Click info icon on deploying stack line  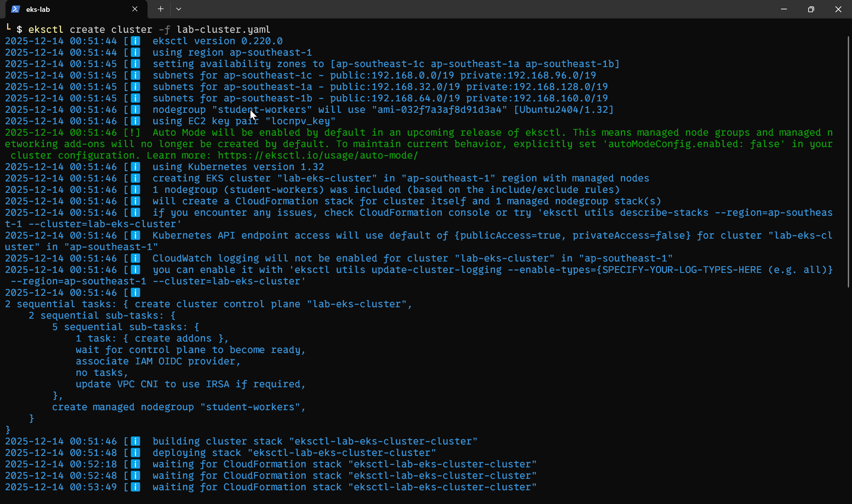135,453
